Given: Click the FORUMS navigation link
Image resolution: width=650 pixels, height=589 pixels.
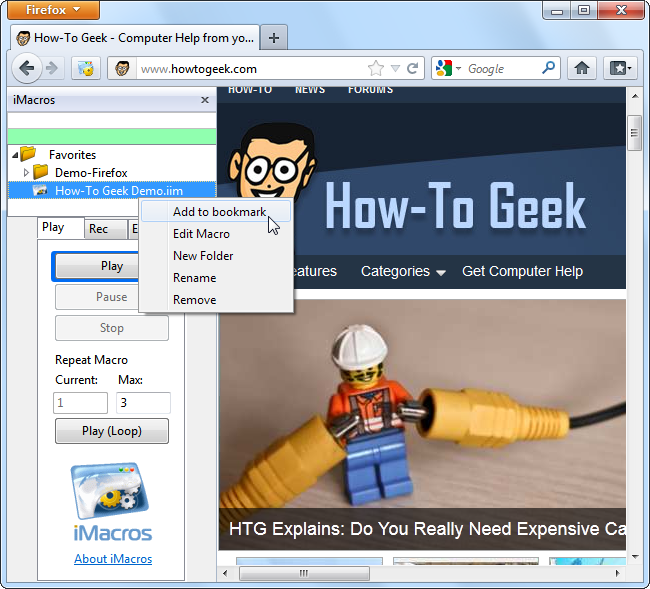Looking at the screenshot, I should click(370, 90).
